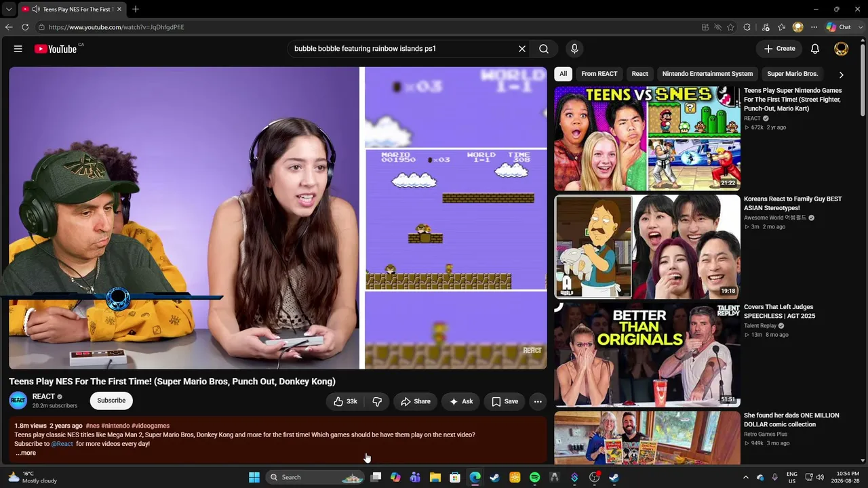
Task: Subscribe to the REACT channel
Action: 111,401
